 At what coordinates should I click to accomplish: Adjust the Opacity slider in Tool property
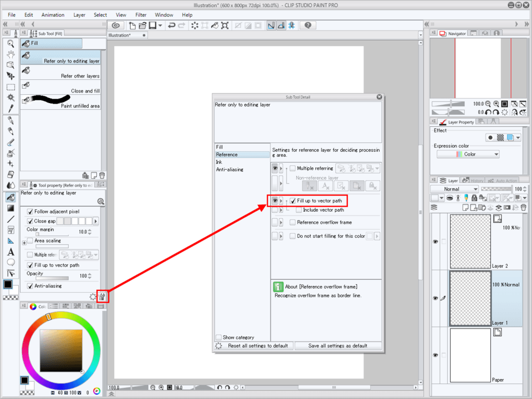[x=52, y=278]
